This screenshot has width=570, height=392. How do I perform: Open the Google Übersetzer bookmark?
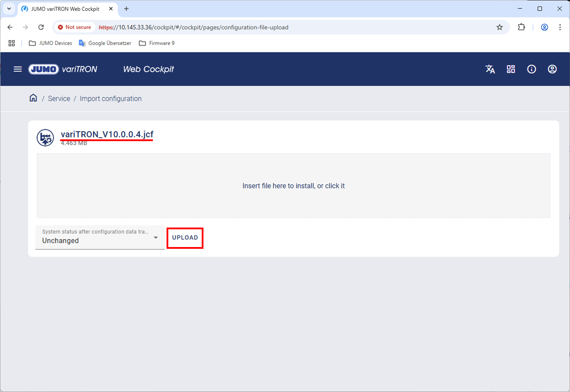105,43
